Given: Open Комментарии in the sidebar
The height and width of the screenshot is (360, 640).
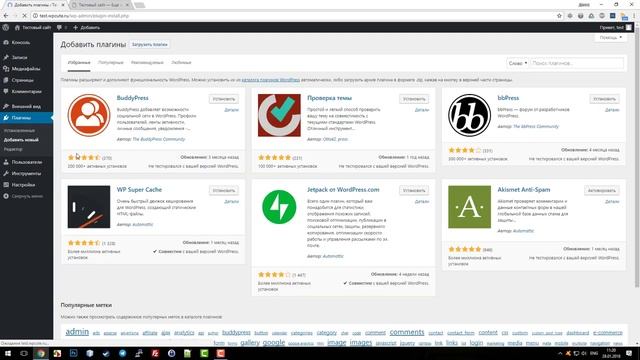Looking at the screenshot, I should [x=26, y=92].
